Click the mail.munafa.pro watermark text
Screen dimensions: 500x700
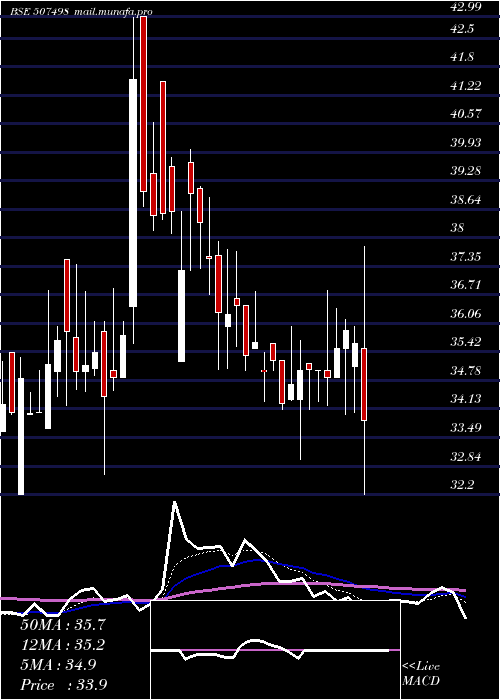(113, 12)
